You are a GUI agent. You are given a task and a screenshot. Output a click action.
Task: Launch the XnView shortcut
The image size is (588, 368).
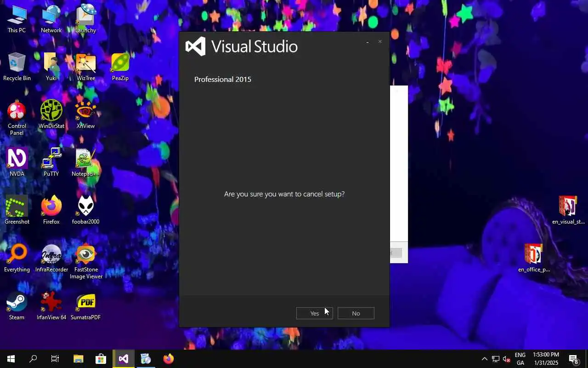pyautogui.click(x=86, y=115)
